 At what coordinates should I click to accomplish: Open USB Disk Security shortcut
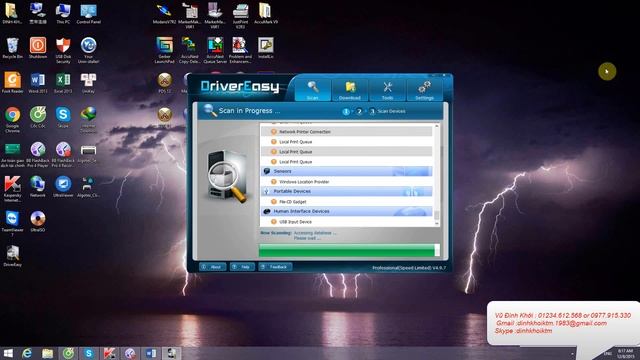(63, 50)
